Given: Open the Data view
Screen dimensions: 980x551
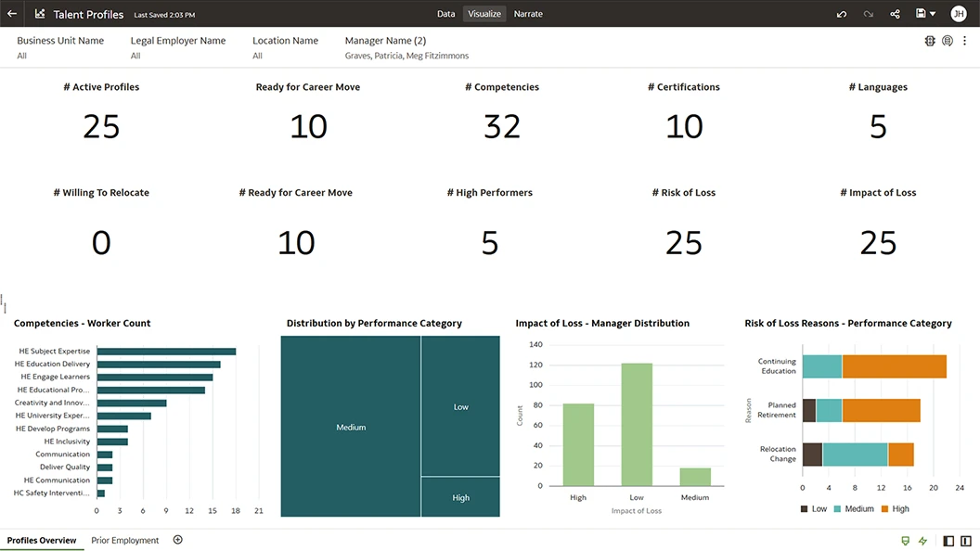Looking at the screenshot, I should pyautogui.click(x=446, y=14).
